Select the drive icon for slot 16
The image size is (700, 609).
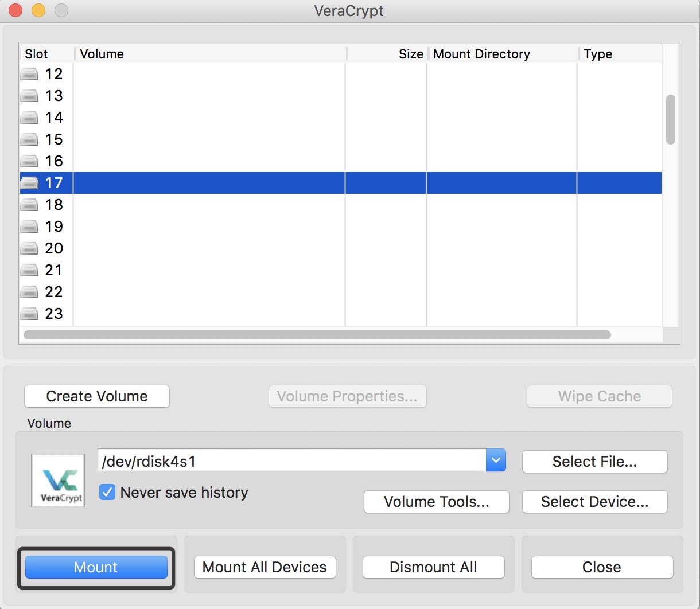(x=30, y=161)
